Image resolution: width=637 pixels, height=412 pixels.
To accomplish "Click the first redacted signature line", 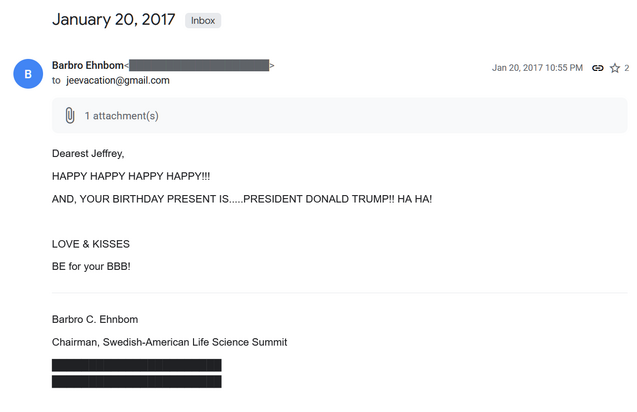I will 136,365.
